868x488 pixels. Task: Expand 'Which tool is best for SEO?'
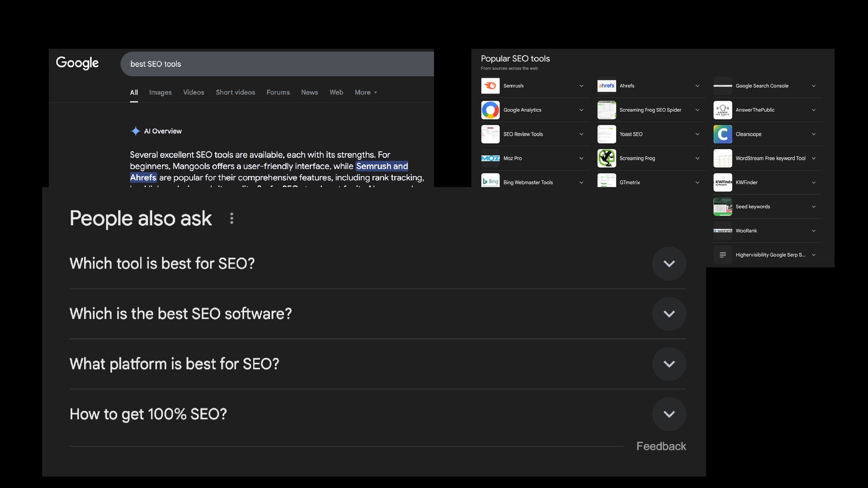click(669, 263)
